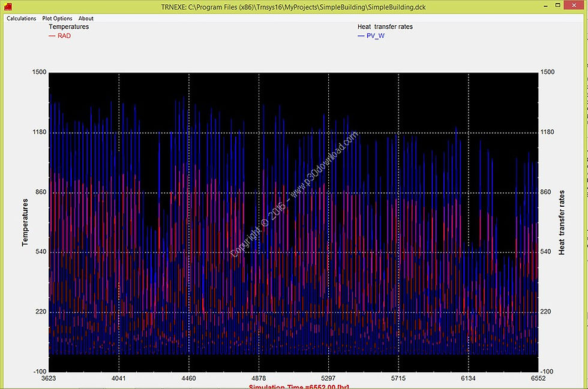Viewport: 588px width, 389px height.
Task: Click right axis value 220
Action: tap(545, 312)
